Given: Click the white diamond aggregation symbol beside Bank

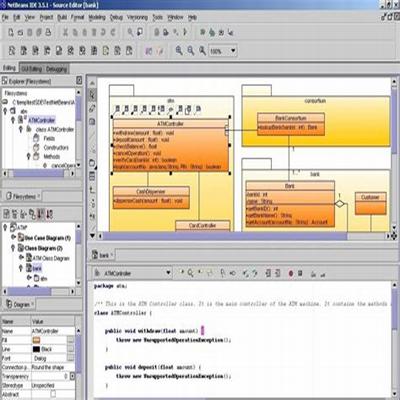Looking at the screenshot, I should click(x=339, y=203).
